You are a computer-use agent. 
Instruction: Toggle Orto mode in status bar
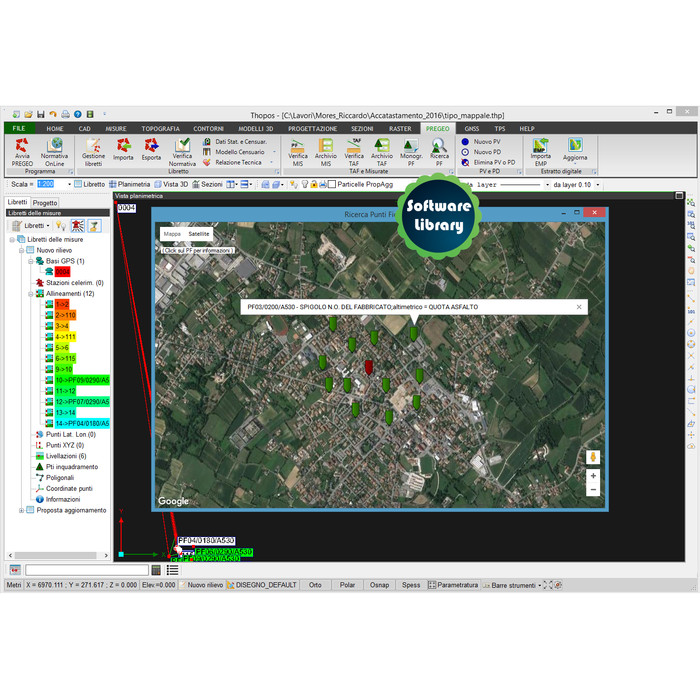coord(315,585)
